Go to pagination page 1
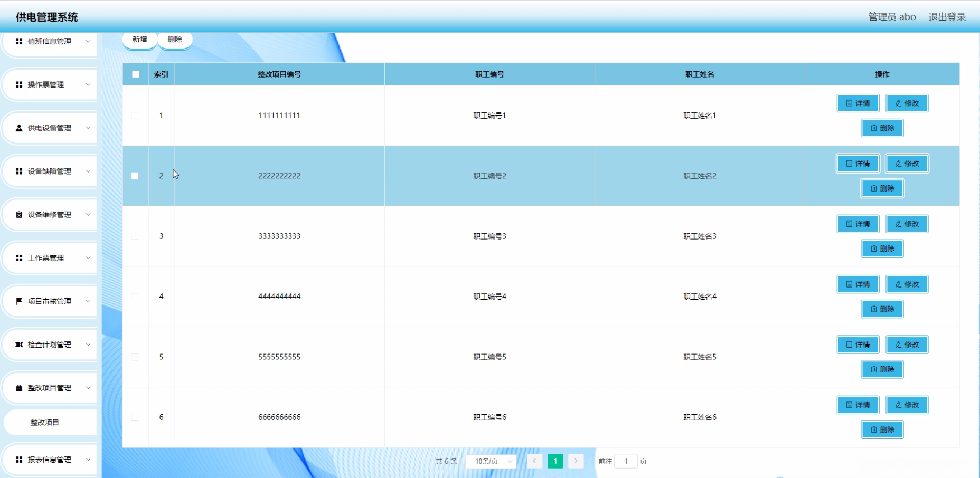 click(x=555, y=461)
